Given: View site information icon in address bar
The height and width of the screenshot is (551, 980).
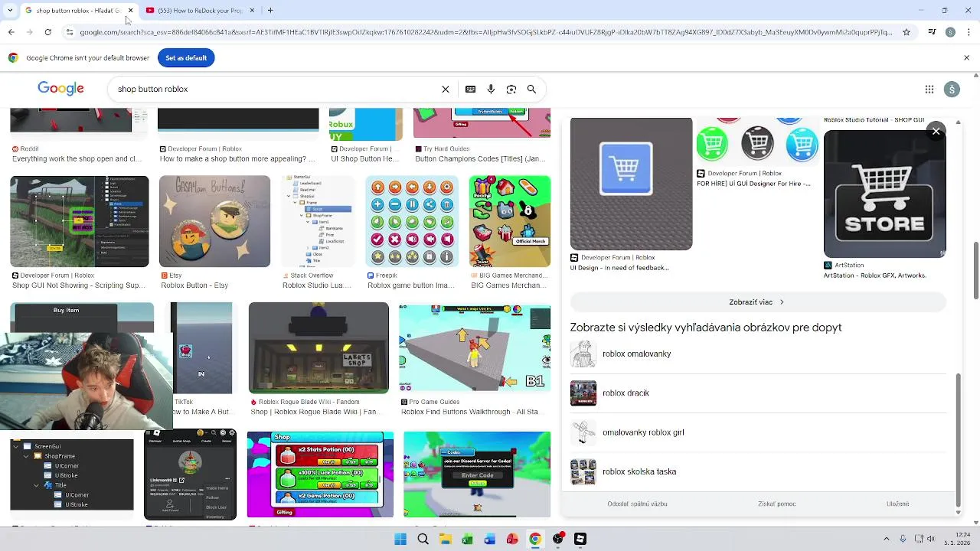Looking at the screenshot, I should (x=70, y=32).
